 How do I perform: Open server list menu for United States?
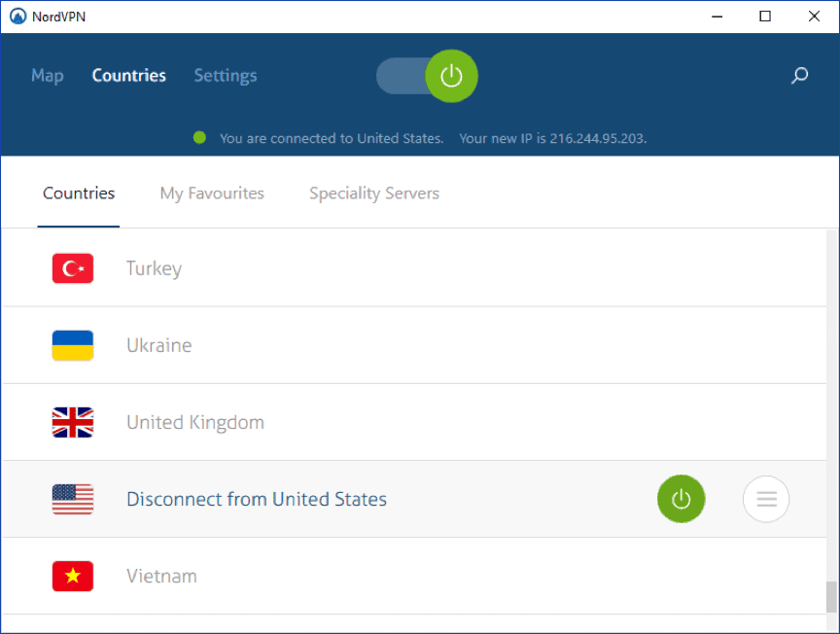(x=766, y=499)
